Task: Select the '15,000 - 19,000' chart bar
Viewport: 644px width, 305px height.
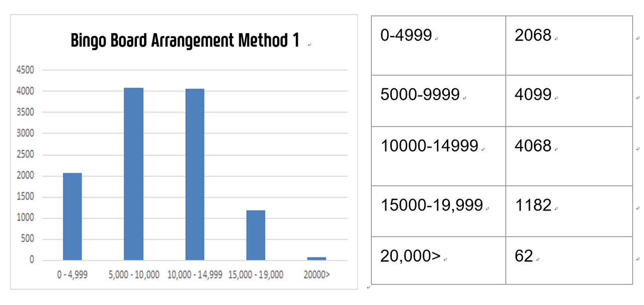Action: 256,235
